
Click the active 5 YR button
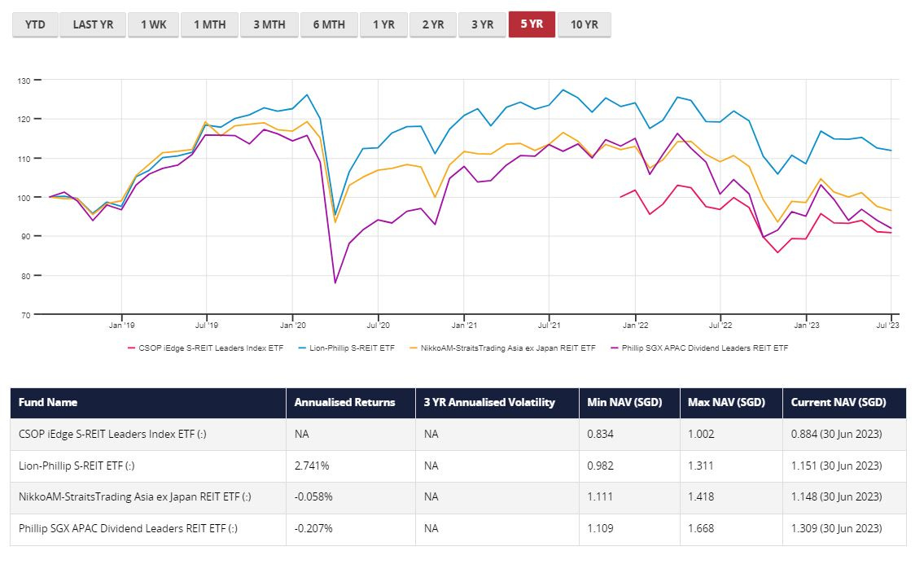532,24
